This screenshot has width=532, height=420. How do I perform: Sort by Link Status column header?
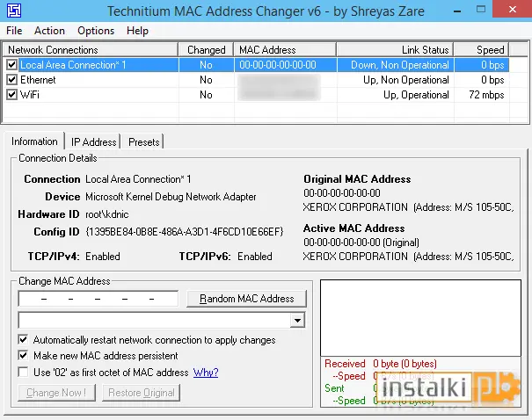396,50
